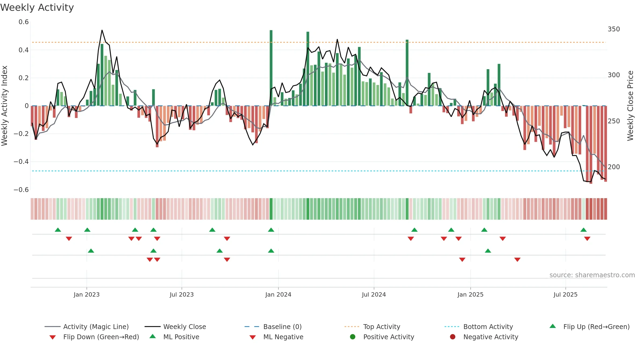Click the dark green heatmap cell before Jan 2024
This screenshot has height=362, width=644.
(271, 209)
